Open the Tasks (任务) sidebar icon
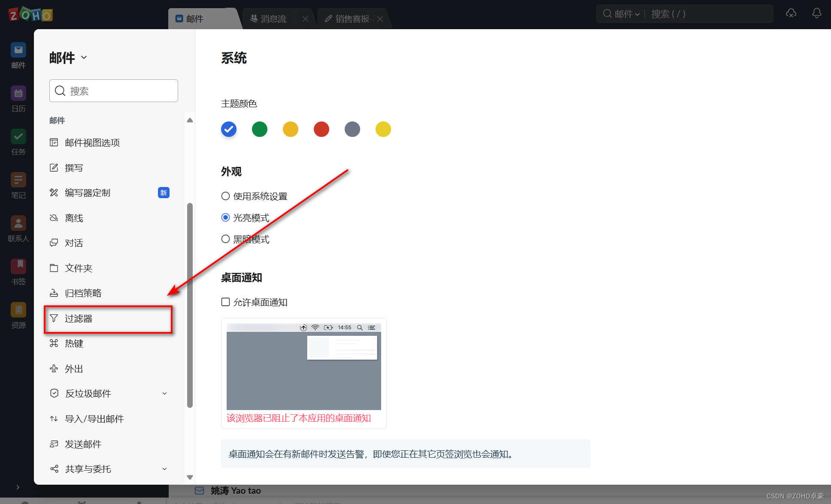Image resolution: width=831 pixels, height=504 pixels. (x=18, y=137)
